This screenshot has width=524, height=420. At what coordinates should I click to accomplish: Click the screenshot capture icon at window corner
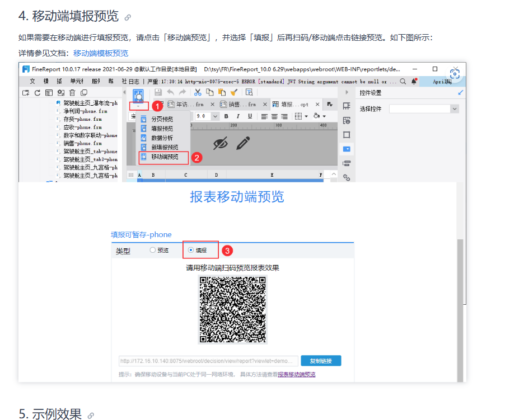455,74
